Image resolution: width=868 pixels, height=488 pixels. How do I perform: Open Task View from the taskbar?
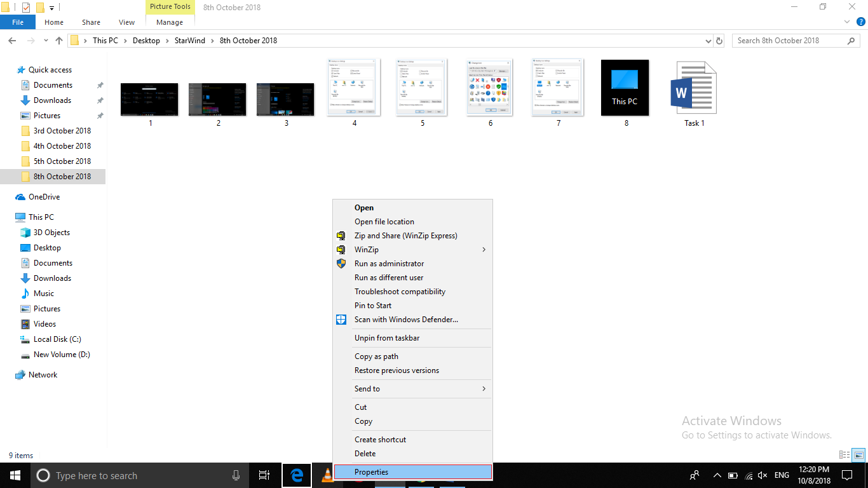(264, 475)
